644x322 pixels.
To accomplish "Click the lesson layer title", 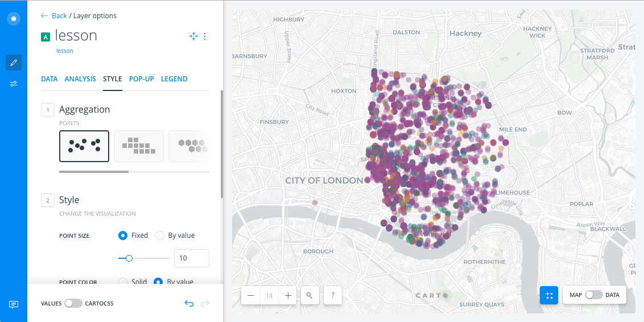I will [76, 36].
